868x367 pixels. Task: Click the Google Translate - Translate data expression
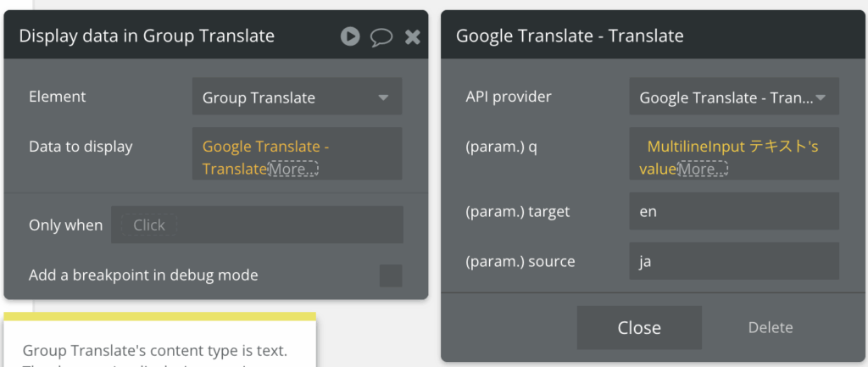[265, 157]
